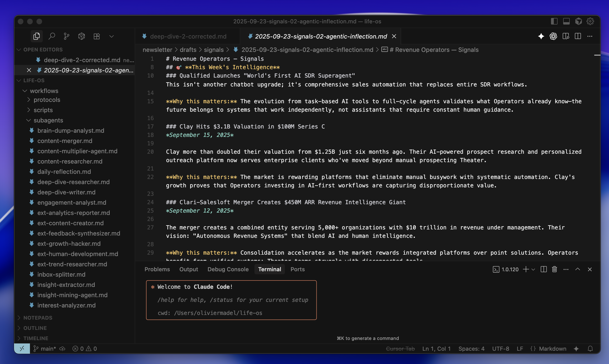Open settings gear in title bar
Image resolution: width=609 pixels, height=364 pixels.
click(x=590, y=21)
